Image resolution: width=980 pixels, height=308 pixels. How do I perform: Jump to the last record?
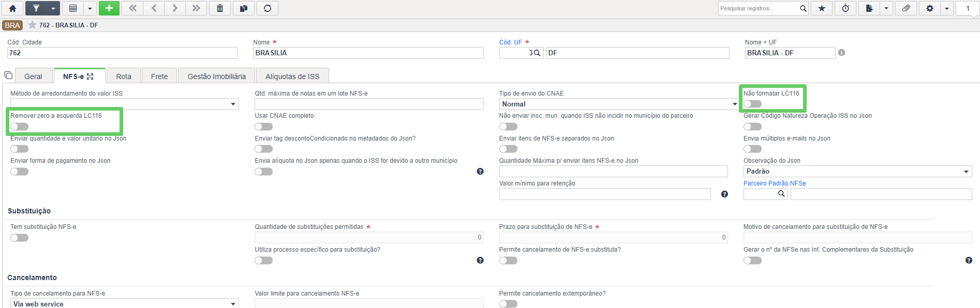pos(196,8)
